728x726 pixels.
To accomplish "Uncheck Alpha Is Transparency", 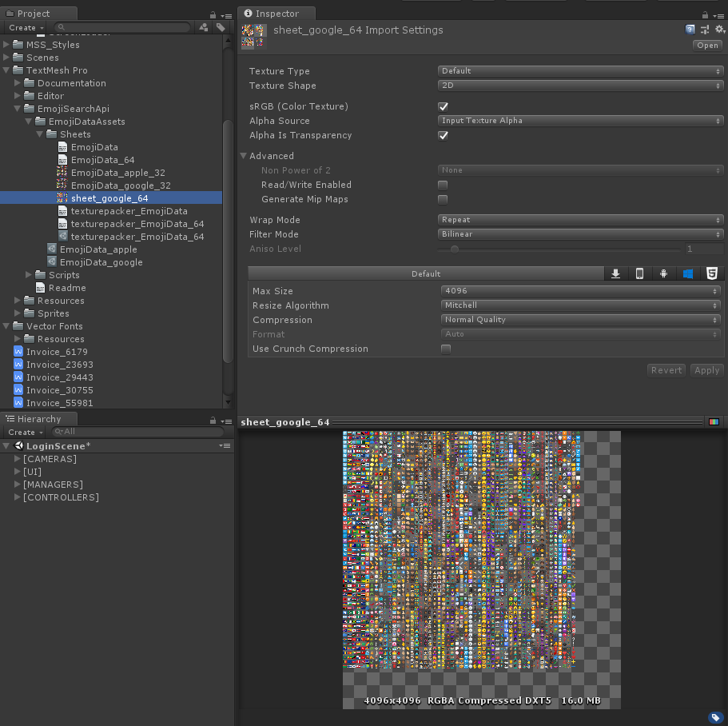I will click(443, 135).
